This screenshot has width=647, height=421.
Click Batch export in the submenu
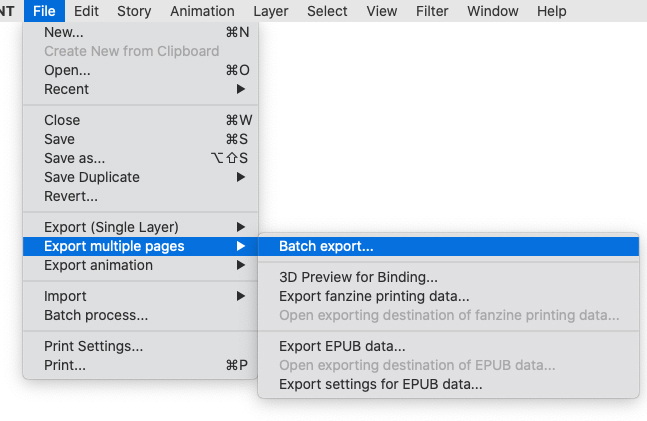pos(326,246)
